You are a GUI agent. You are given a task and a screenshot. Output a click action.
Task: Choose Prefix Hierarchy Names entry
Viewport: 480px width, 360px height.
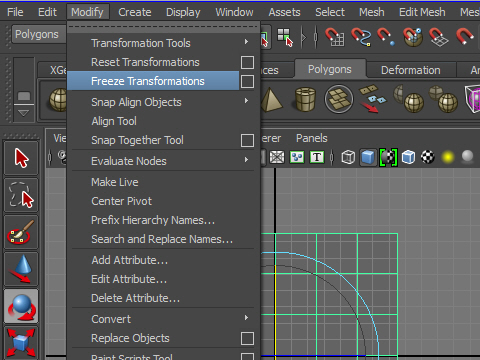153,220
